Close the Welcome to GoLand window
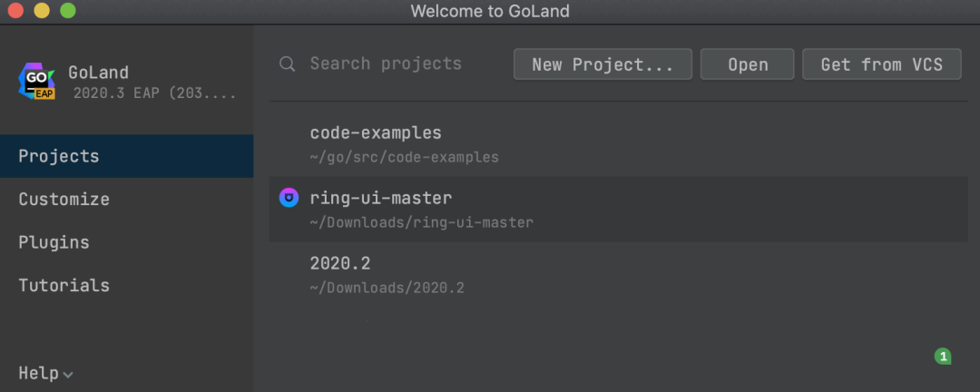Image resolution: width=980 pixels, height=392 pixels. click(x=15, y=11)
